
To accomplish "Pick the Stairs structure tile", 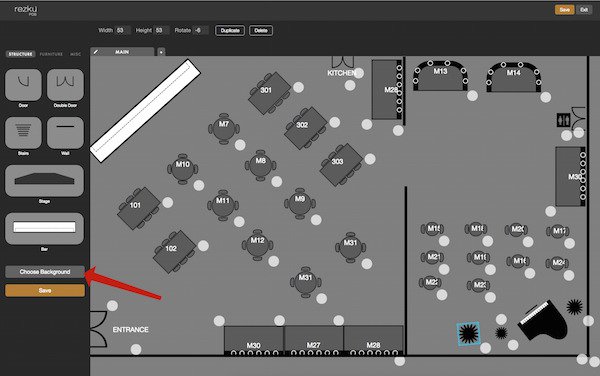I will (23, 133).
